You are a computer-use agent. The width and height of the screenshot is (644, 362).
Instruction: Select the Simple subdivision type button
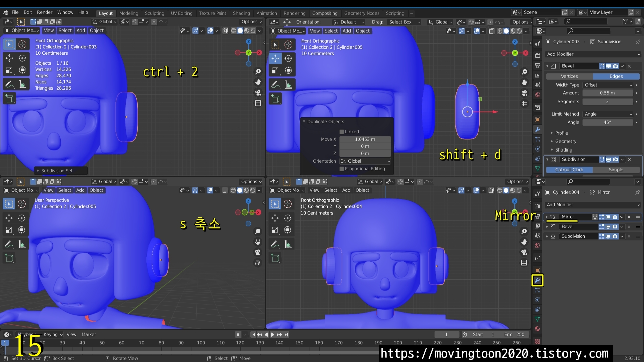click(x=616, y=170)
